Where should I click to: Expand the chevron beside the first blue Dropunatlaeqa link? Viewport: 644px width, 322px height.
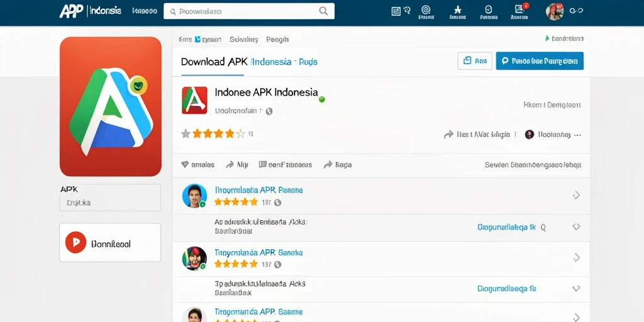(576, 226)
